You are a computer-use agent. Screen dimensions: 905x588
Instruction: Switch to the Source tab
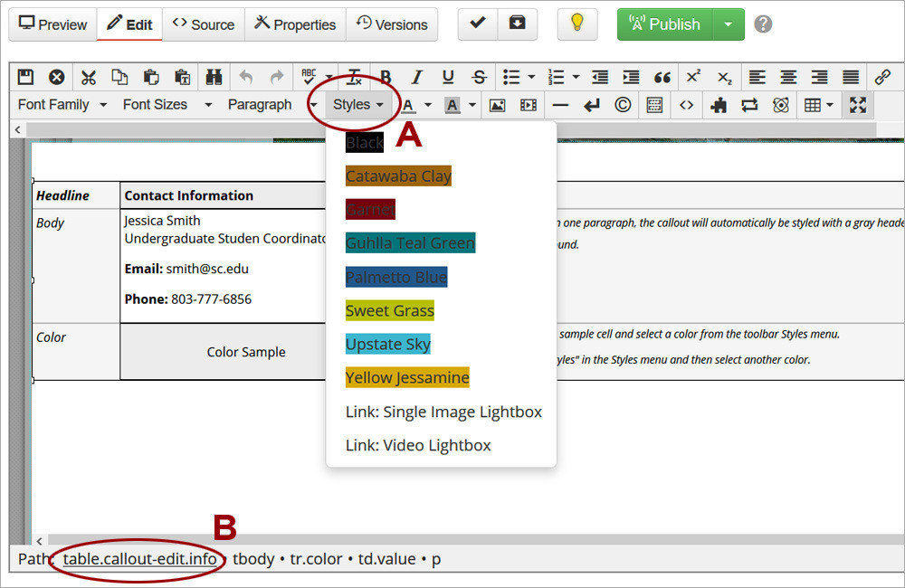click(203, 24)
